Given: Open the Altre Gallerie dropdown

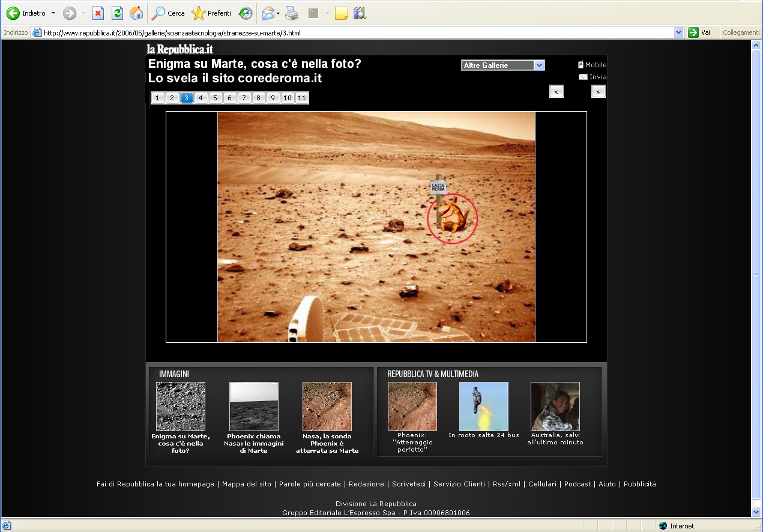Looking at the screenshot, I should (503, 65).
